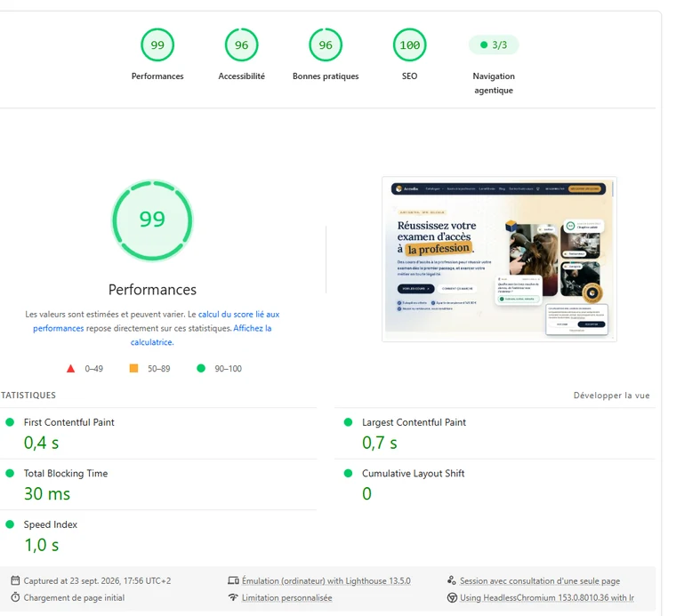This screenshot has height=616, width=676.
Task: Open the 'Affichez la calculatrice' link
Action: 201,335
